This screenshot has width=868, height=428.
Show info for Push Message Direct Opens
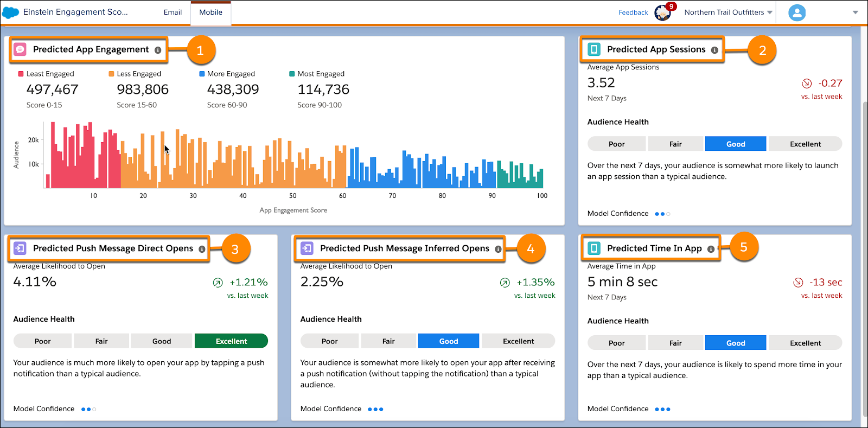202,249
